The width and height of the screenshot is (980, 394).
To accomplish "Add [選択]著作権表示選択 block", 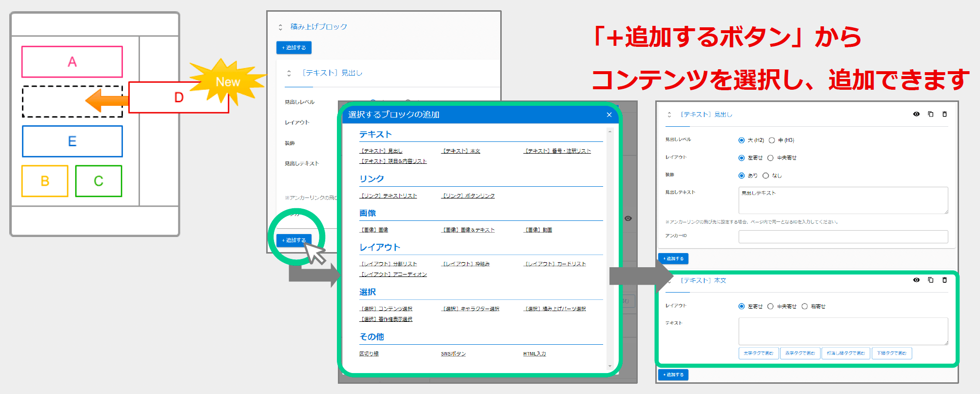I will point(386,319).
